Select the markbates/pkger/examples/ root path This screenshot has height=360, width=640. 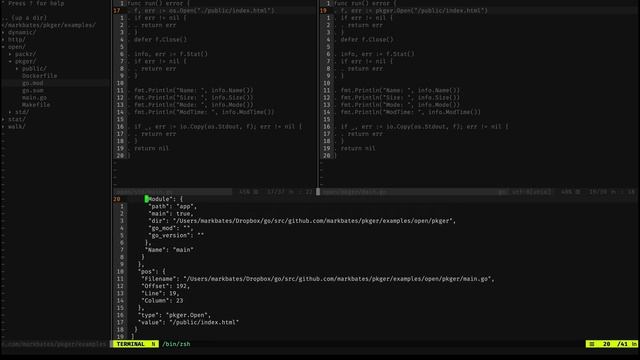[49, 25]
